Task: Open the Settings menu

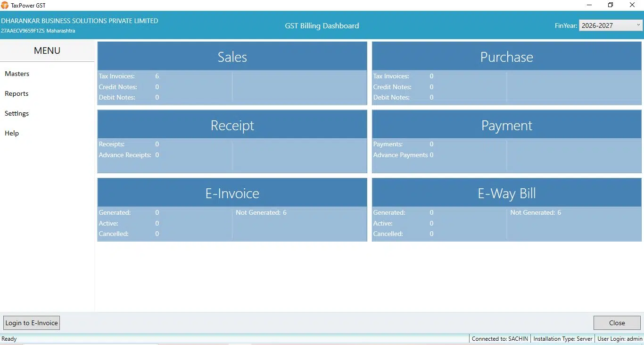Action: click(17, 113)
